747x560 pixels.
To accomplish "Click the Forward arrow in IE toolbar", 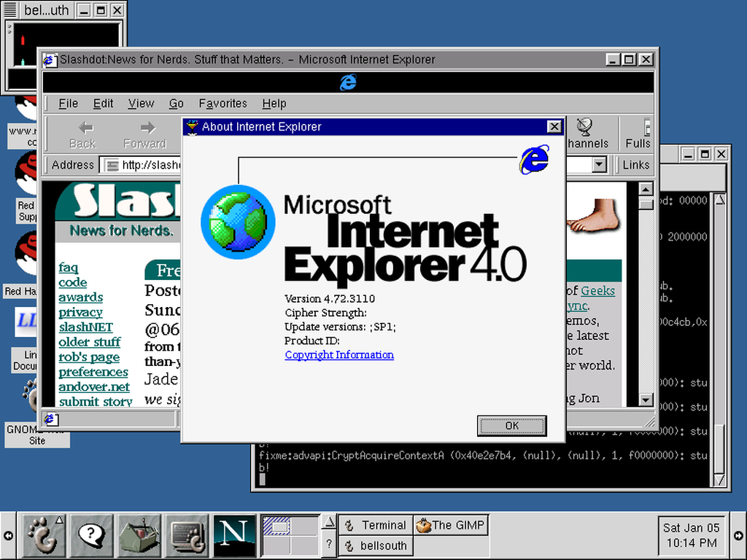I will (145, 135).
